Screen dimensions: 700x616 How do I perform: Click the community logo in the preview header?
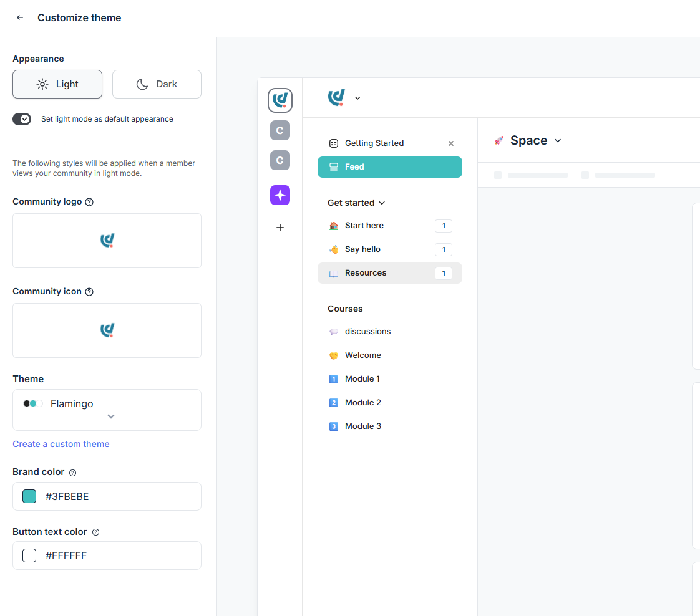pos(337,97)
